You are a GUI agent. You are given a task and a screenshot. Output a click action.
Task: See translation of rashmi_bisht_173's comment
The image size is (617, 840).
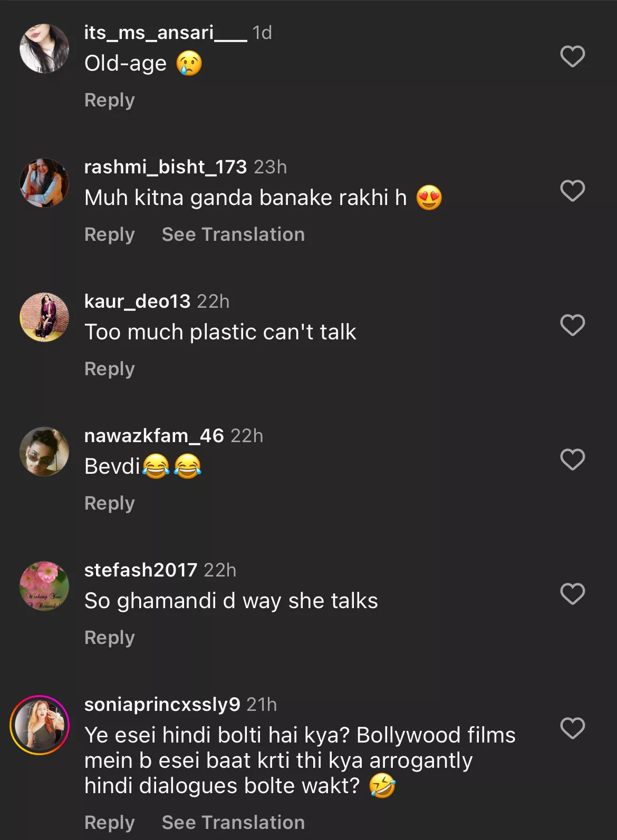click(233, 235)
